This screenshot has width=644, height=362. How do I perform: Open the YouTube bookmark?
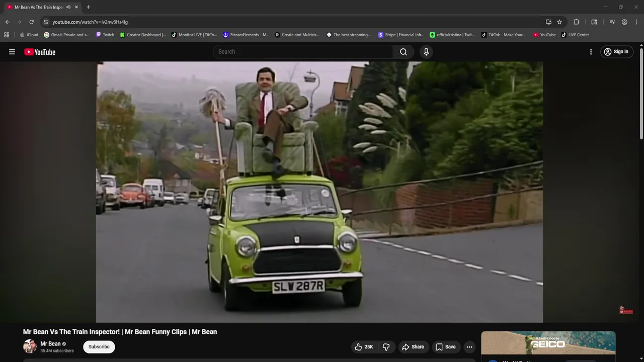tap(544, 35)
